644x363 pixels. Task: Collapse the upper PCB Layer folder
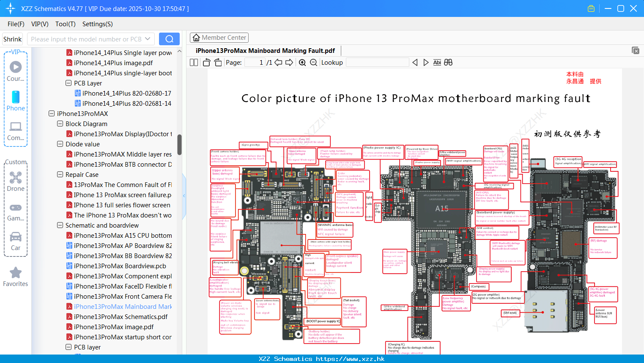69,83
